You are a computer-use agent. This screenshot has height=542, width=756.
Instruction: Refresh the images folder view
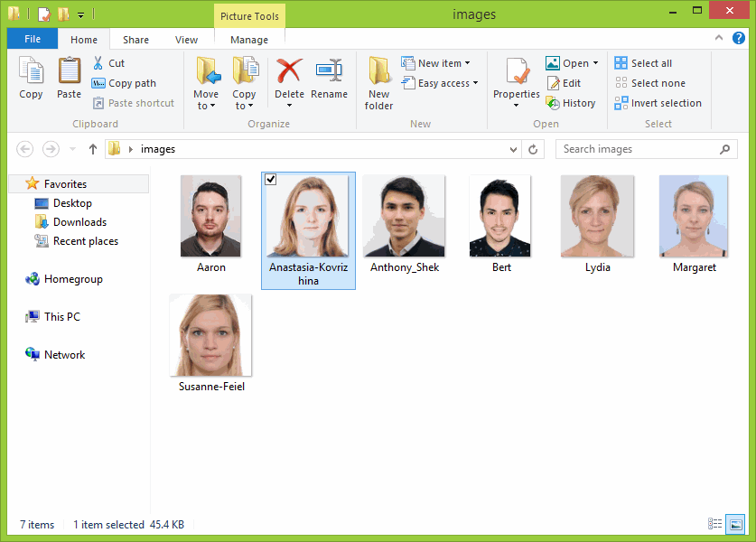(533, 149)
